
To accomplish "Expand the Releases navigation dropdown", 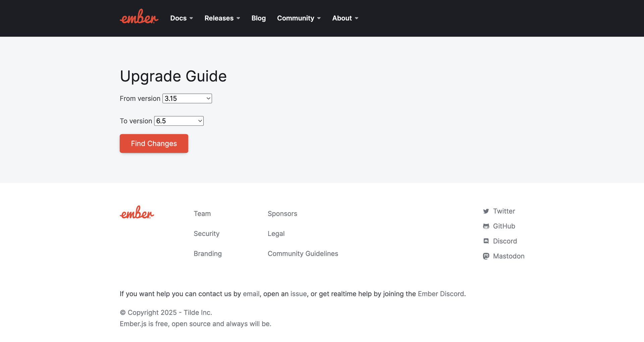I will 222,18.
